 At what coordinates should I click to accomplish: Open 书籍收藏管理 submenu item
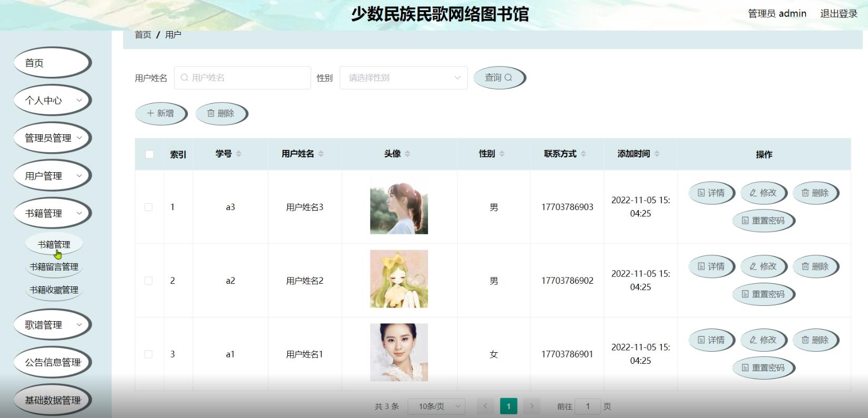click(54, 290)
